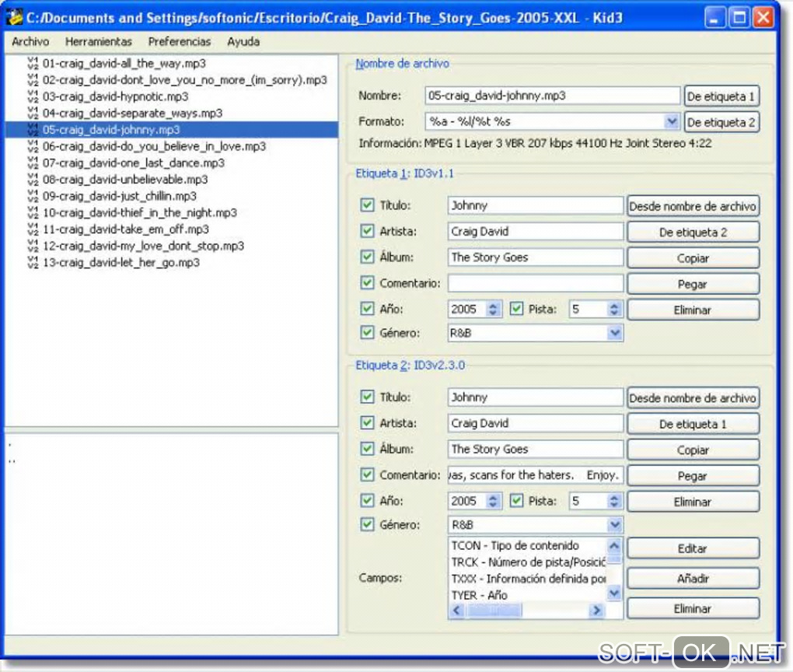793x672 pixels.
Task: Click the Añadir button for Campos
Action: (x=693, y=579)
